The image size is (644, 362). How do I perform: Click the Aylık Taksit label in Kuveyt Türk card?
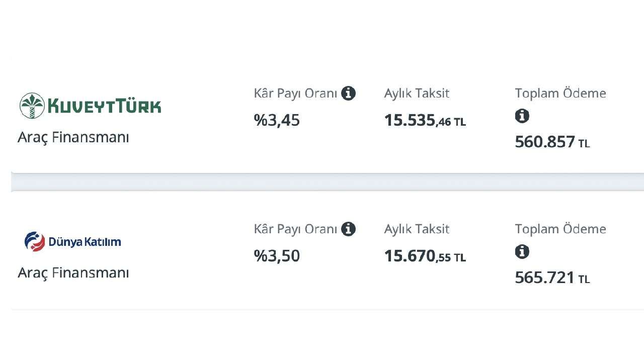[x=417, y=94]
